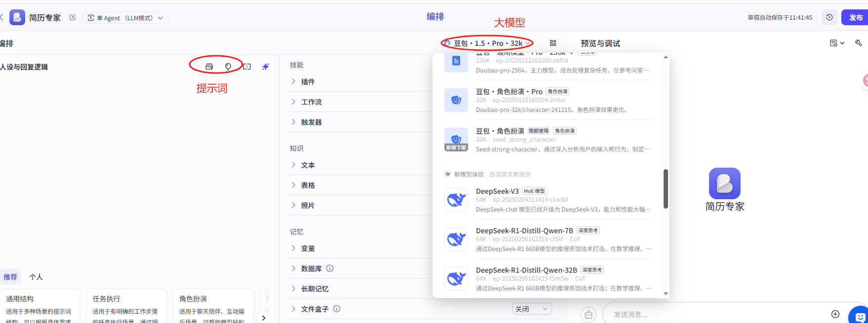The image size is (868, 323).
Task: Click the info icon next to 数据库
Action: click(330, 268)
